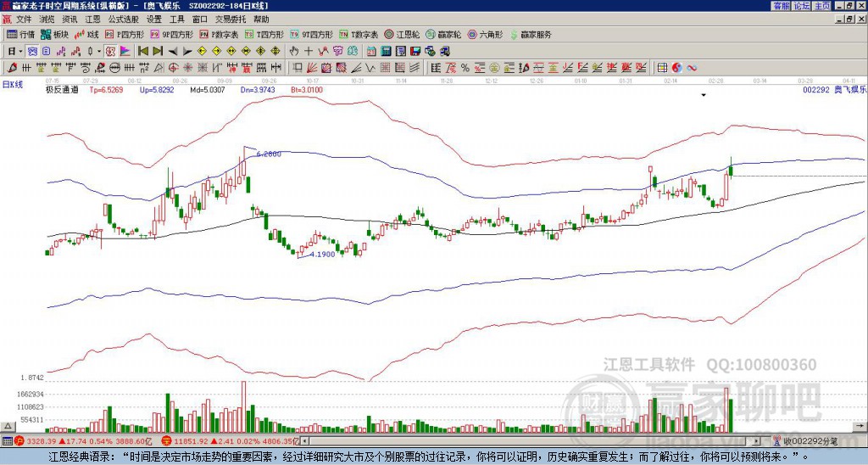
Task: Jump to first bar icon
Action: [142, 51]
